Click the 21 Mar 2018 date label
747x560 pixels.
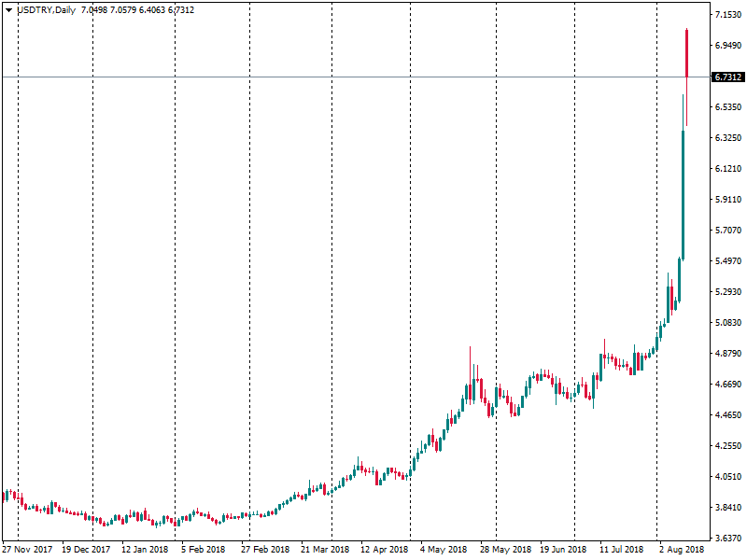point(326,550)
